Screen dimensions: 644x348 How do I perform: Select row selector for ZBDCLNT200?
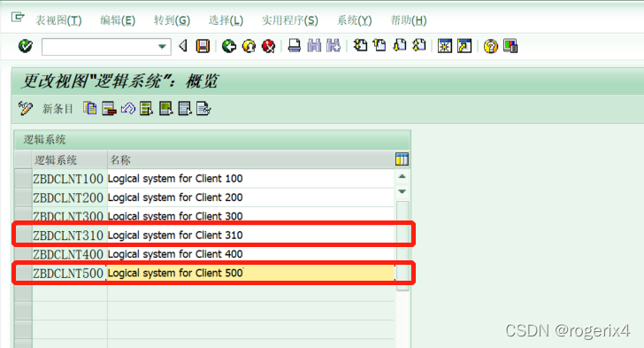(x=23, y=197)
